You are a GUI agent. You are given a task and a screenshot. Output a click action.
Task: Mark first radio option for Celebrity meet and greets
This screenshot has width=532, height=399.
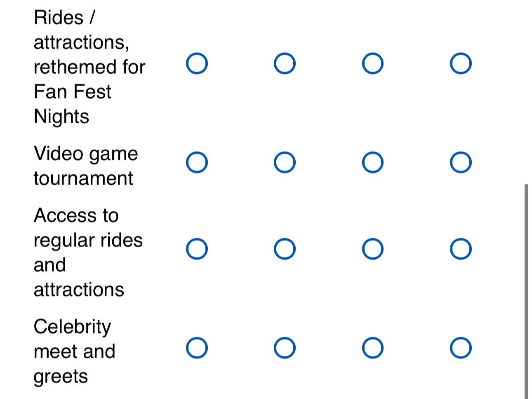[x=197, y=348]
